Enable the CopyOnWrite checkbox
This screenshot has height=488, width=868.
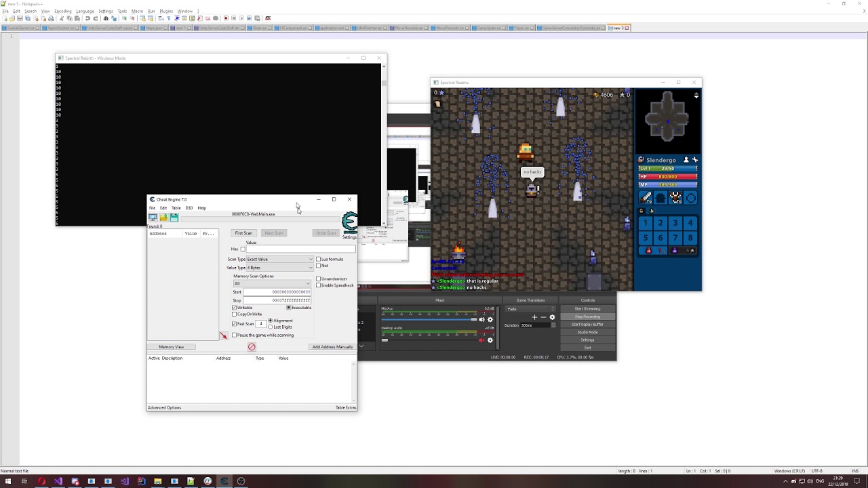(x=234, y=314)
